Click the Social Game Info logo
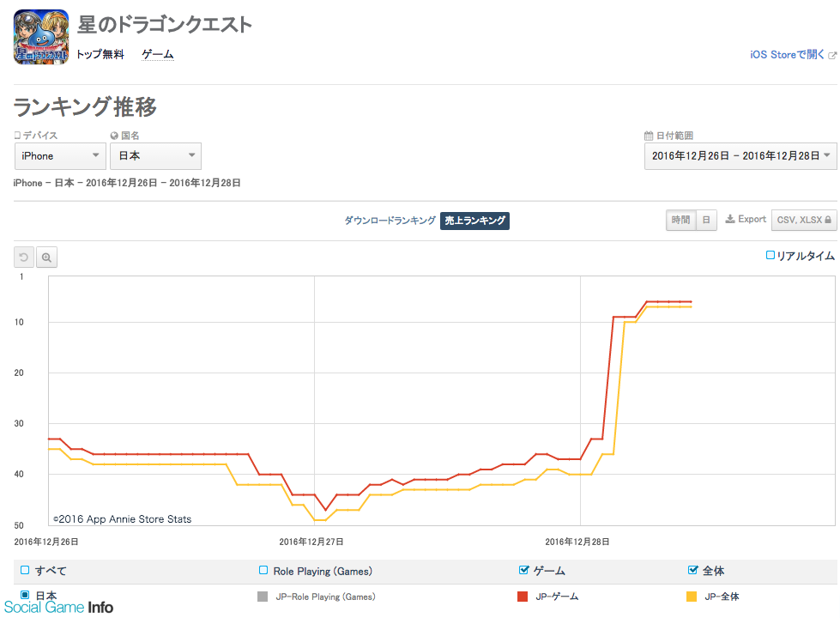 coord(59,608)
